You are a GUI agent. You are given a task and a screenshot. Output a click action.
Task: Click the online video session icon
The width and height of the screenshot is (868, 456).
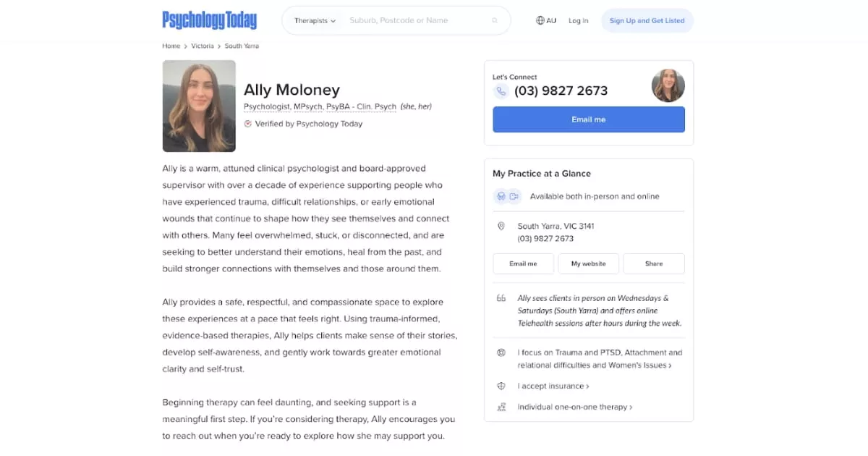tap(514, 197)
